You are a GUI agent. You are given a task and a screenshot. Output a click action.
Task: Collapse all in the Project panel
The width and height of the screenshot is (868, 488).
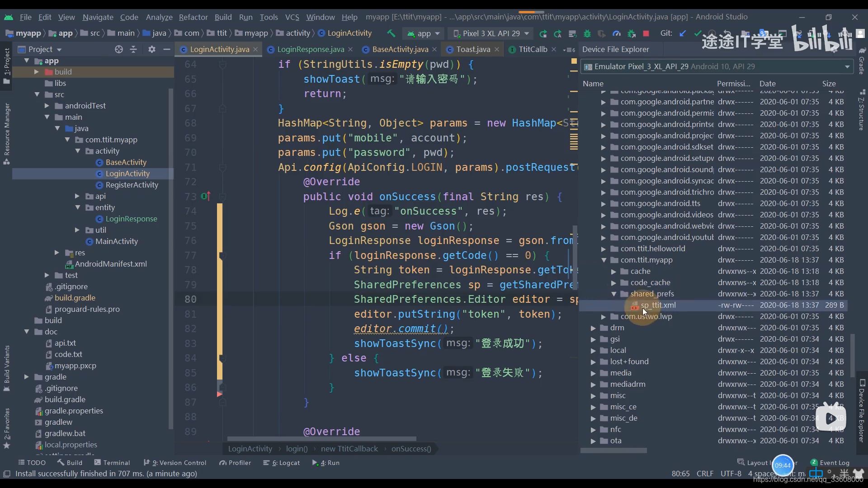[133, 49]
